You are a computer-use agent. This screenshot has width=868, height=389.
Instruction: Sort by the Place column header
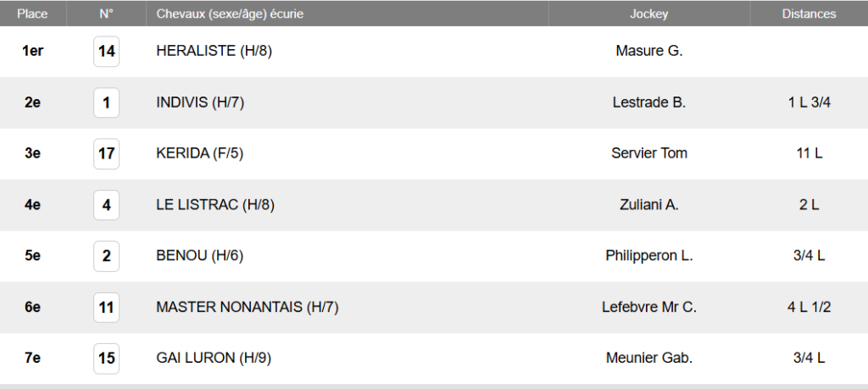pyautogui.click(x=33, y=14)
